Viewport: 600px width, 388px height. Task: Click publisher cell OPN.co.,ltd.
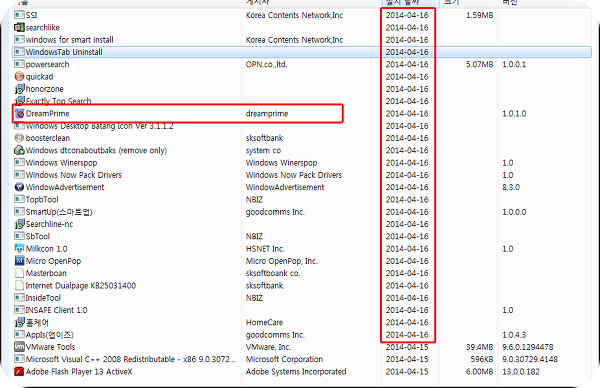(266, 64)
